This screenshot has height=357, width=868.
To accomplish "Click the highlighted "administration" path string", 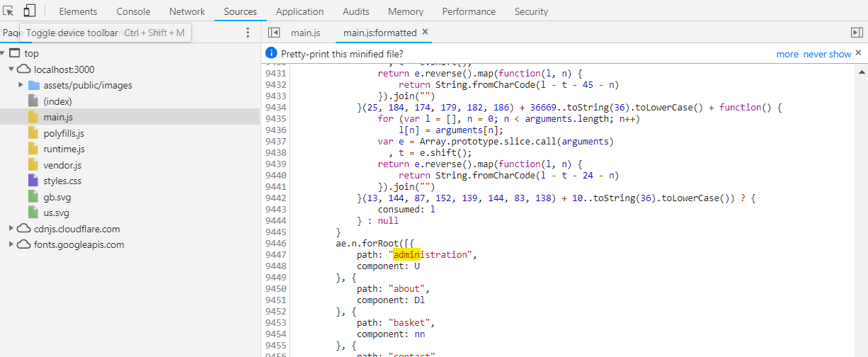I will point(431,254).
